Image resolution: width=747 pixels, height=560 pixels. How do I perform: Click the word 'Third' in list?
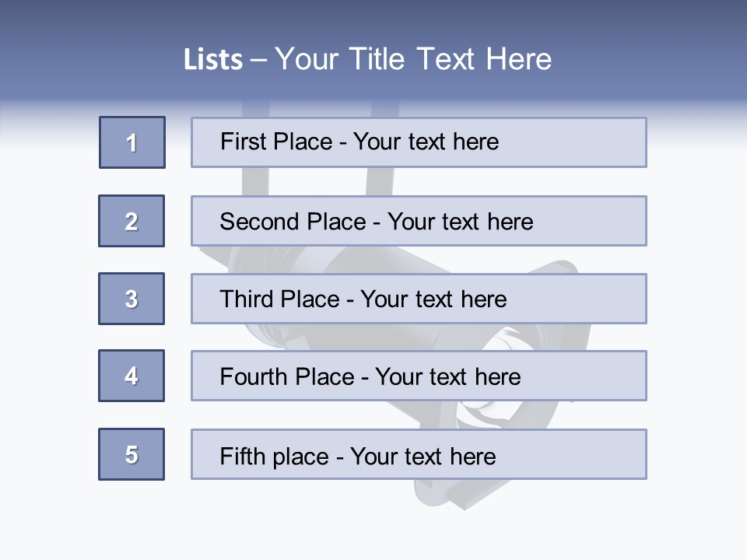247,299
